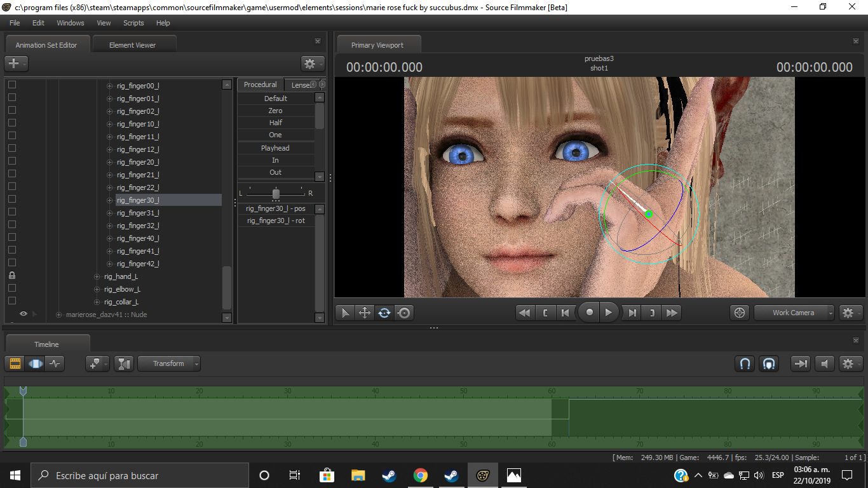Expand the rig_hand_L tree node

[97, 276]
